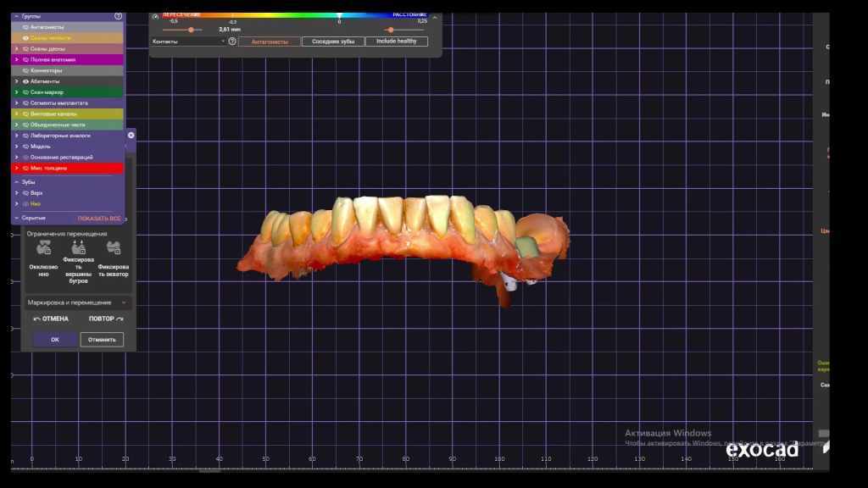The height and width of the screenshot is (488, 868).
Task: Select Фиксировать экватор icon
Action: pyautogui.click(x=113, y=248)
